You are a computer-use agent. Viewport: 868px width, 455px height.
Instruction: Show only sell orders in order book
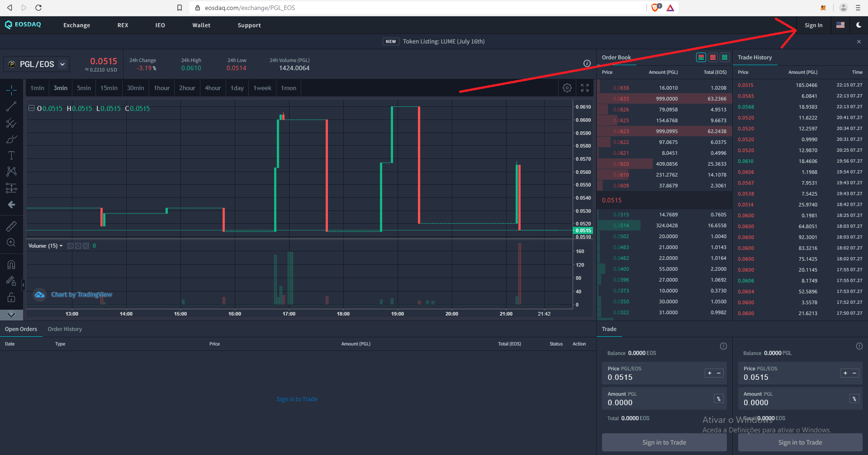(x=713, y=57)
